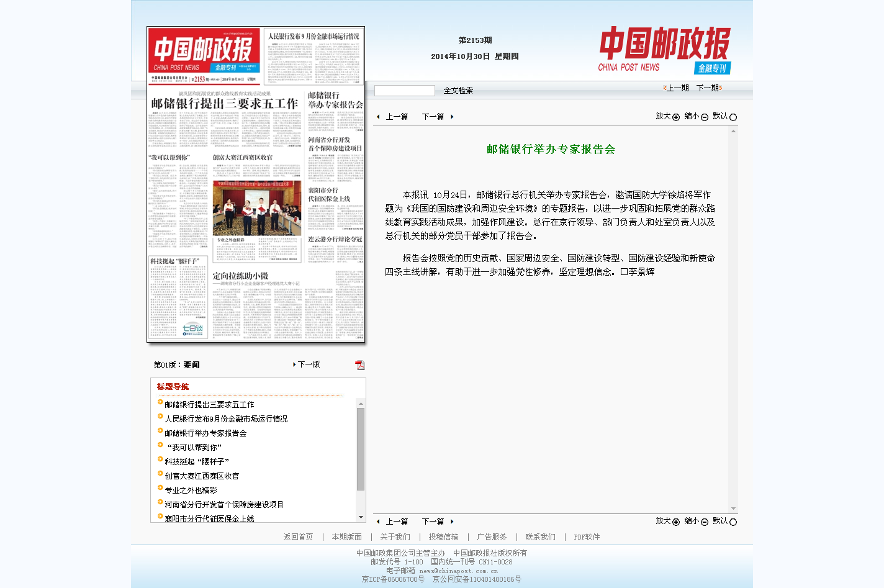Shrink article text with the 缩小 minus icon

pyautogui.click(x=704, y=117)
